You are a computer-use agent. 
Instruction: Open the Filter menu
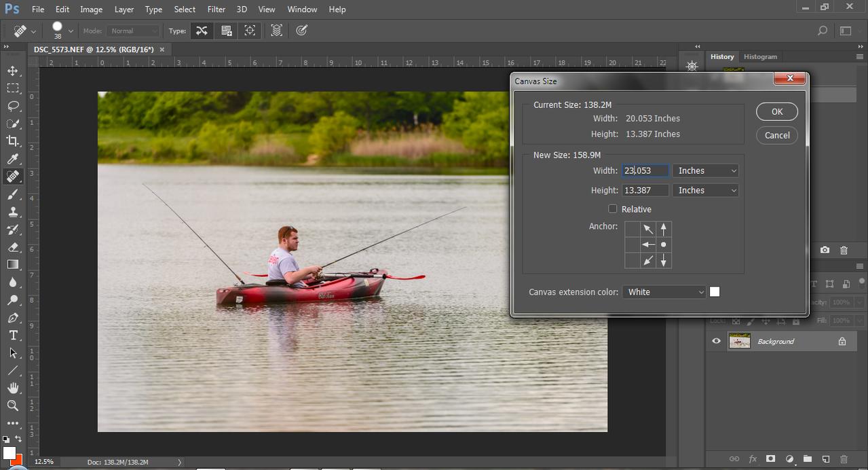point(216,10)
